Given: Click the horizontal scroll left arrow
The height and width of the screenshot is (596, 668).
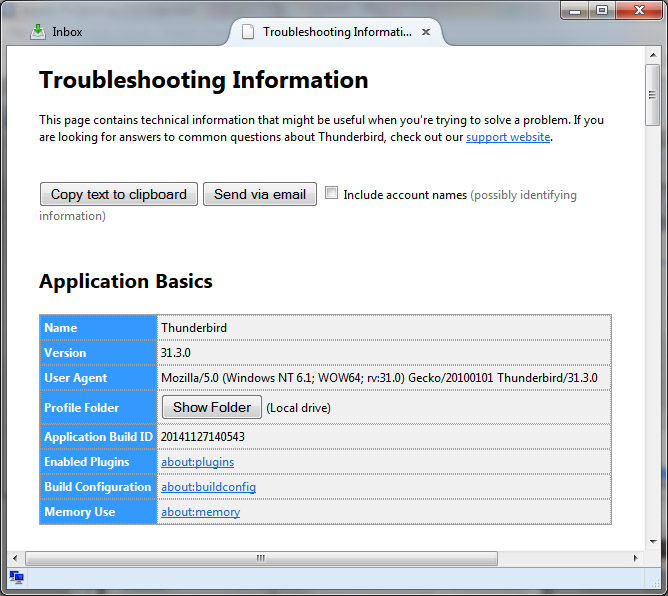Looking at the screenshot, I should [15, 558].
